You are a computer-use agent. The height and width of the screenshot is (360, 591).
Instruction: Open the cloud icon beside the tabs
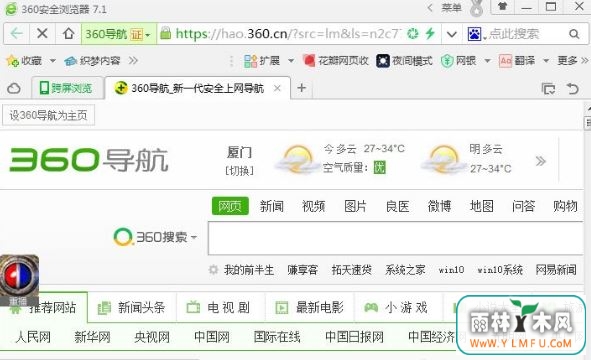pyautogui.click(x=14, y=89)
